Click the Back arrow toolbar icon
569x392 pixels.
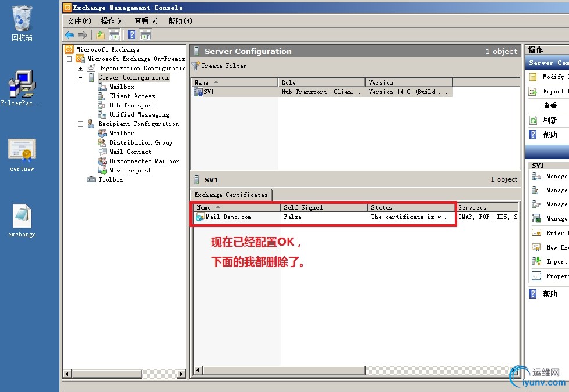pyautogui.click(x=69, y=35)
